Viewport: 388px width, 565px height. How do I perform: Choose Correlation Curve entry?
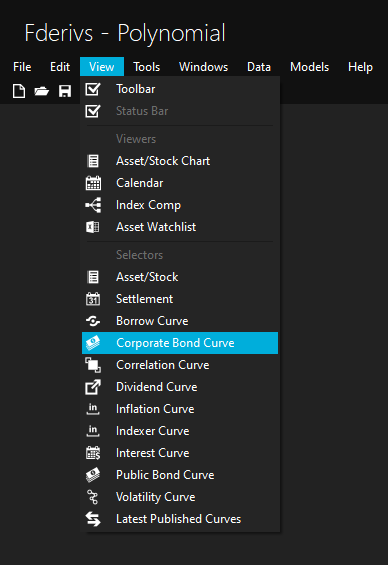(180, 365)
